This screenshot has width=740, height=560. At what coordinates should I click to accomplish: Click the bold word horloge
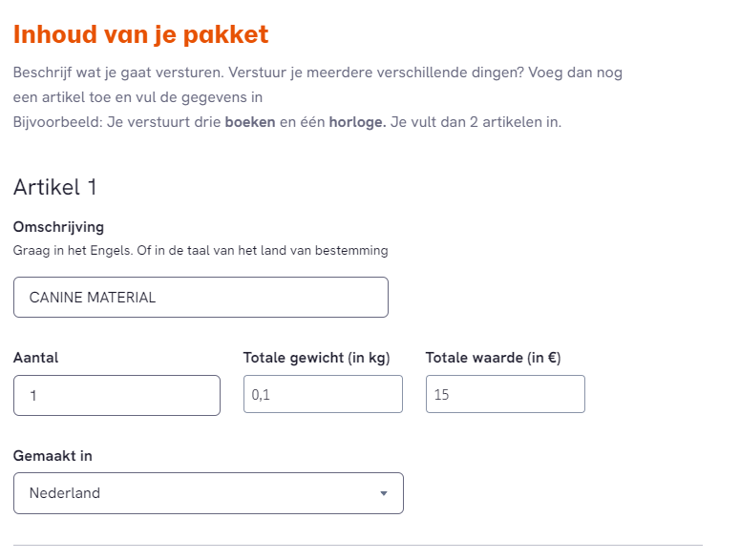[x=357, y=122]
